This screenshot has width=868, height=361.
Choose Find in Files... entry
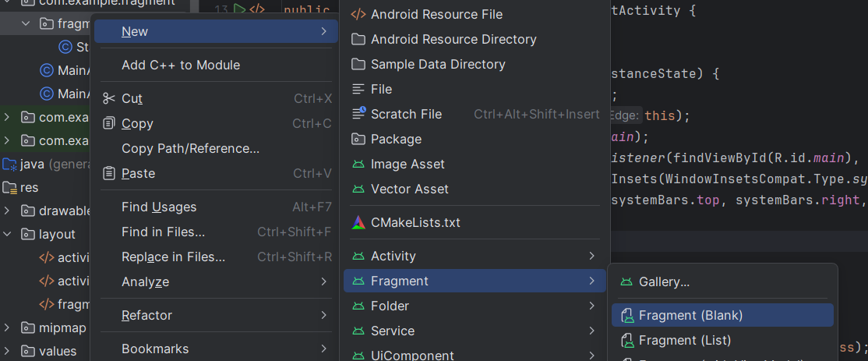(x=164, y=232)
